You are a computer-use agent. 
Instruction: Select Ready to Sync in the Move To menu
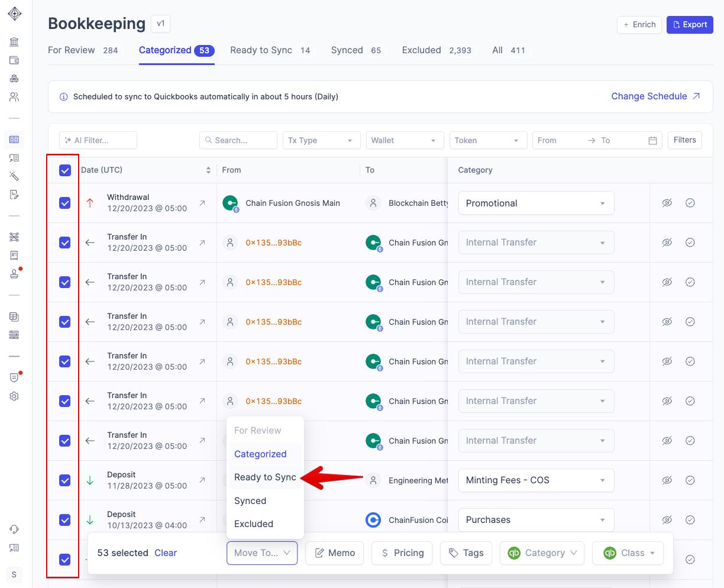[x=265, y=477]
